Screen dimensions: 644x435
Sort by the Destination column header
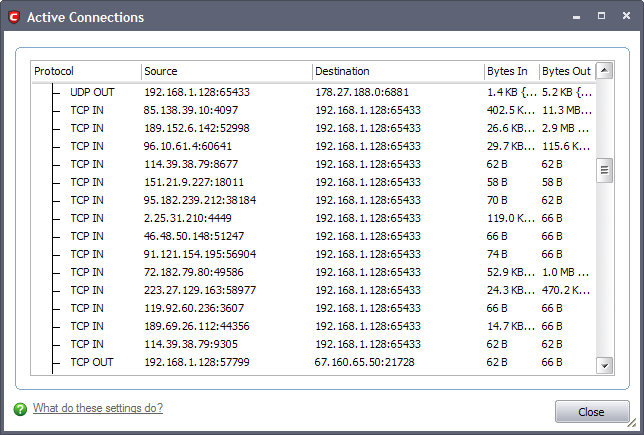(397, 71)
